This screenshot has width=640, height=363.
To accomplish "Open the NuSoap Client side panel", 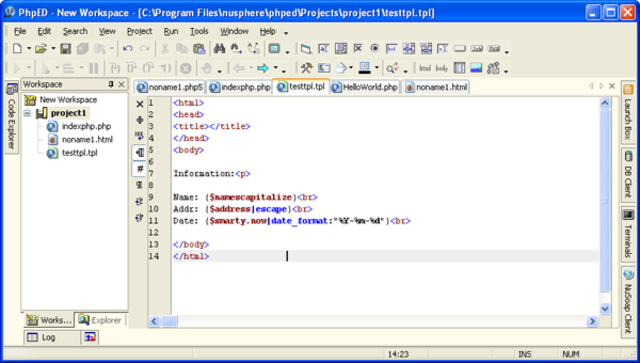I will click(x=628, y=302).
